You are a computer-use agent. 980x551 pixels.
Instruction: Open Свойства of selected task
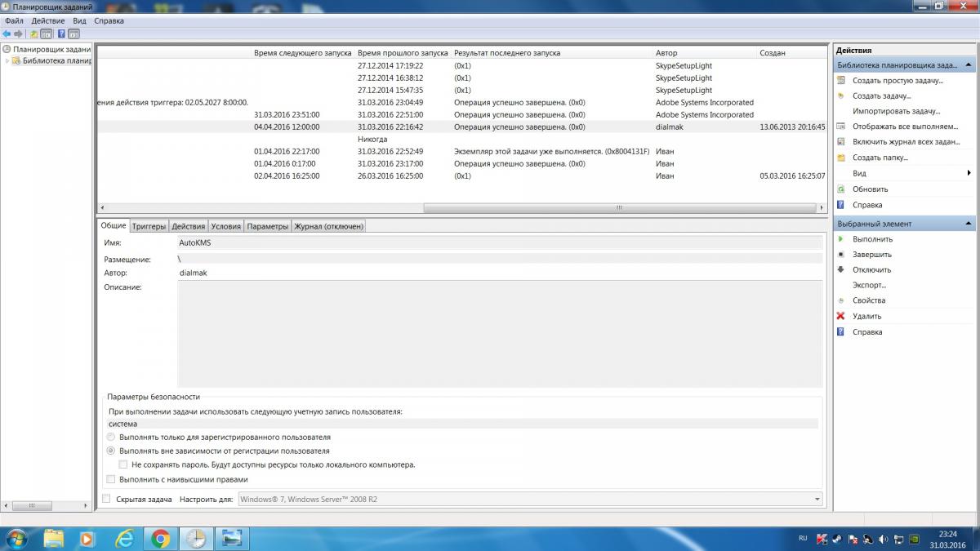pos(869,300)
